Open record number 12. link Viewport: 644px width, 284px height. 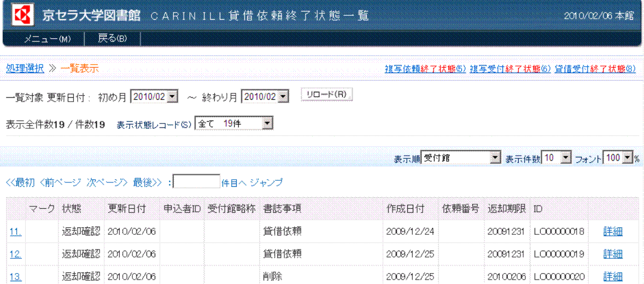click(x=16, y=255)
